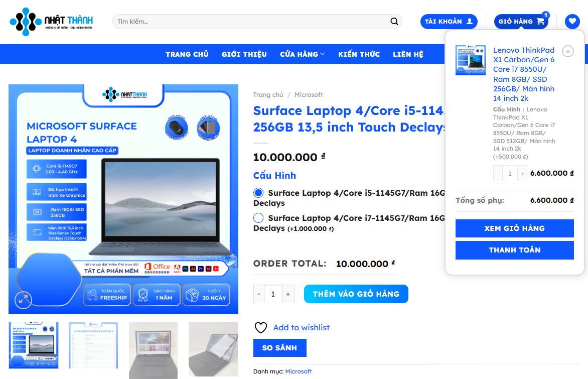Select the first product gallery thumbnail
588x379 pixels.
[x=34, y=345]
